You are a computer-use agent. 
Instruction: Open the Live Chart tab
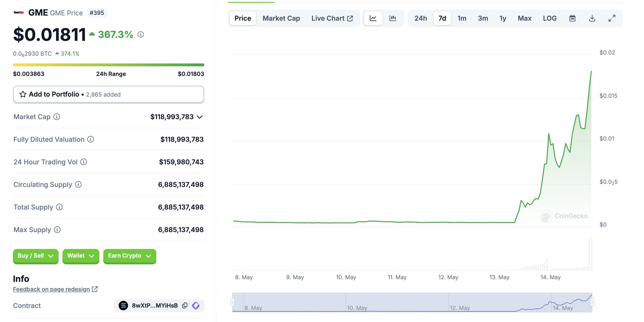click(332, 18)
